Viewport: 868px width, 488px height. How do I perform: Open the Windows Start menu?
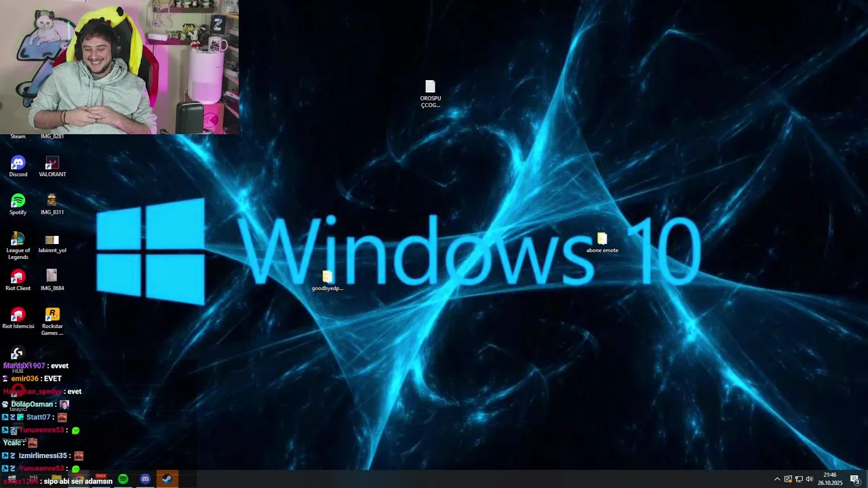coord(12,479)
